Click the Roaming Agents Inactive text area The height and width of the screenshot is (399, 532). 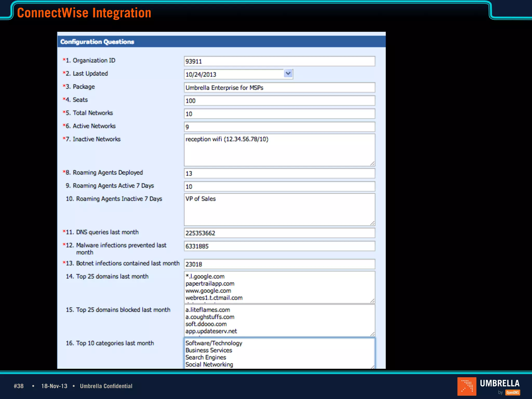pos(279,210)
